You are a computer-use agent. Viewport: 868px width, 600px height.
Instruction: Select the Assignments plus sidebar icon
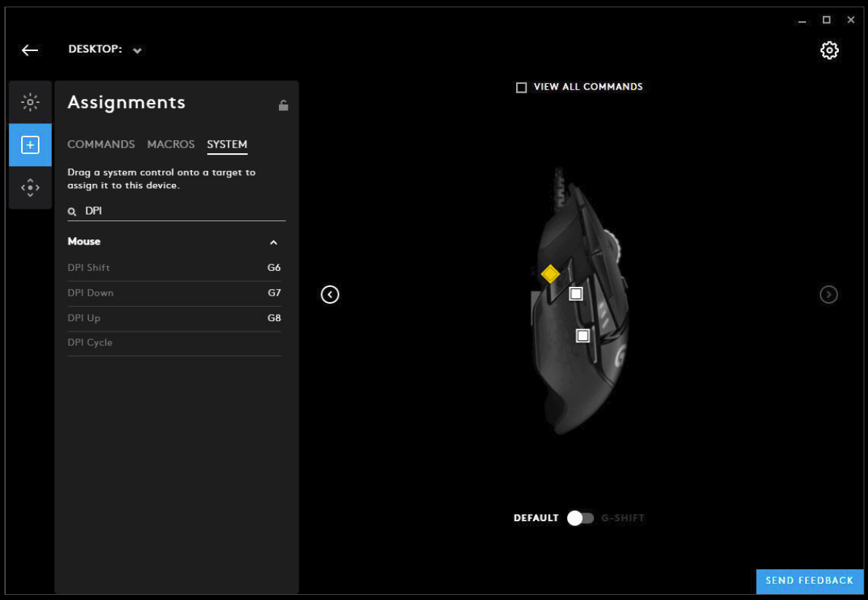click(30, 145)
